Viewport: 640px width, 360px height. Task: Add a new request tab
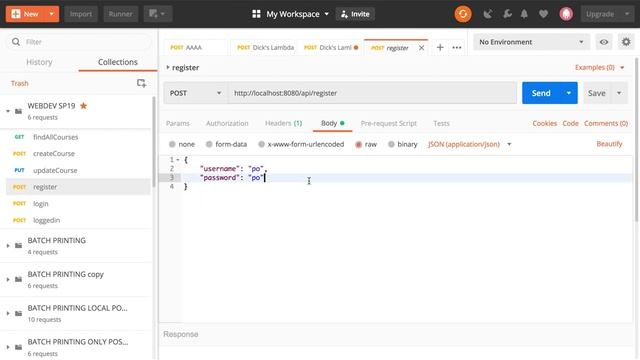point(440,47)
